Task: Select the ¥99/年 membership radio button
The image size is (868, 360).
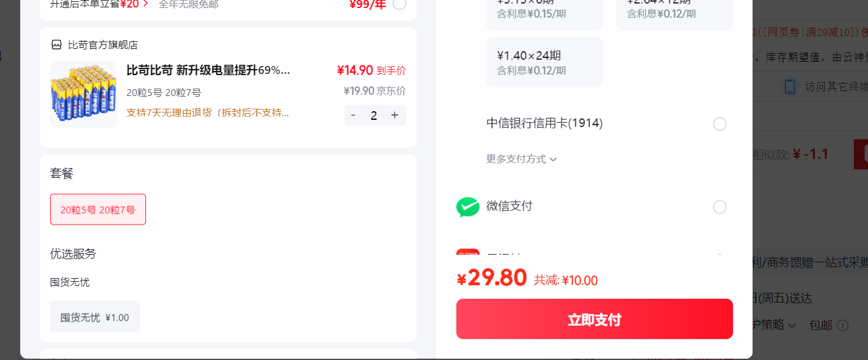Action: 399,4
